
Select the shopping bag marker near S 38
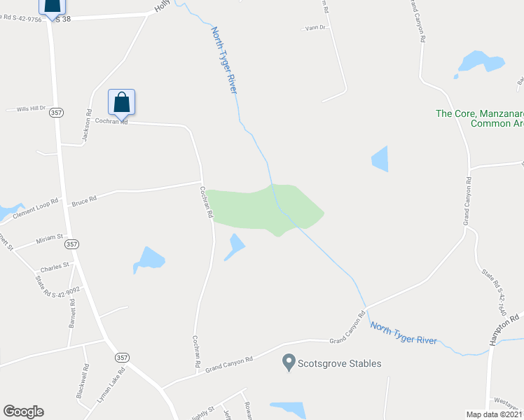tap(52, 10)
